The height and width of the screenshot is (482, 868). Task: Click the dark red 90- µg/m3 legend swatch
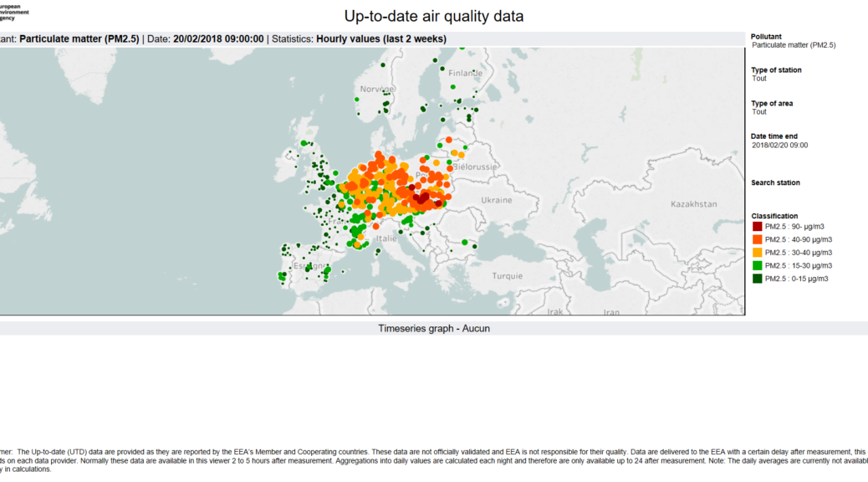pos(757,227)
